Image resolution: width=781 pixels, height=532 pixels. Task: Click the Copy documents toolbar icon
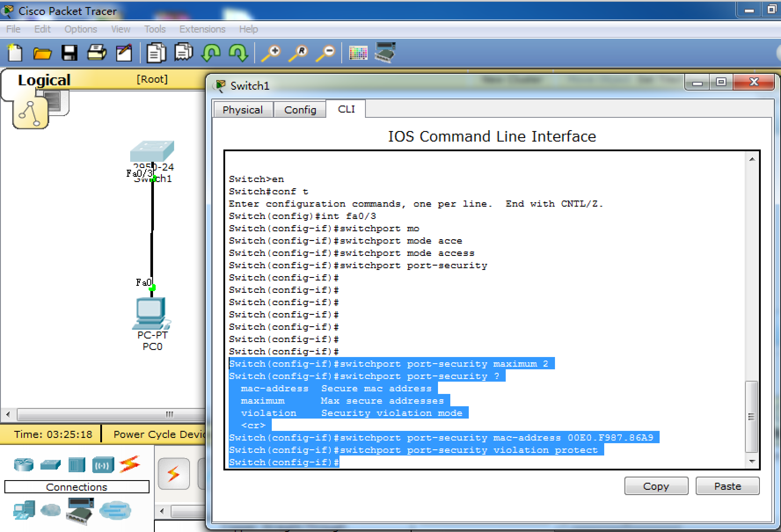coord(156,53)
